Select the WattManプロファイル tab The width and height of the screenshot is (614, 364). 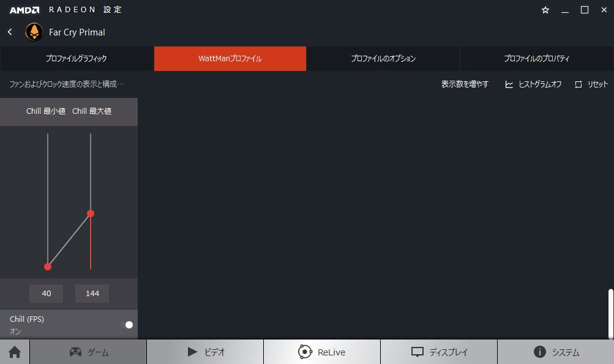(230, 59)
